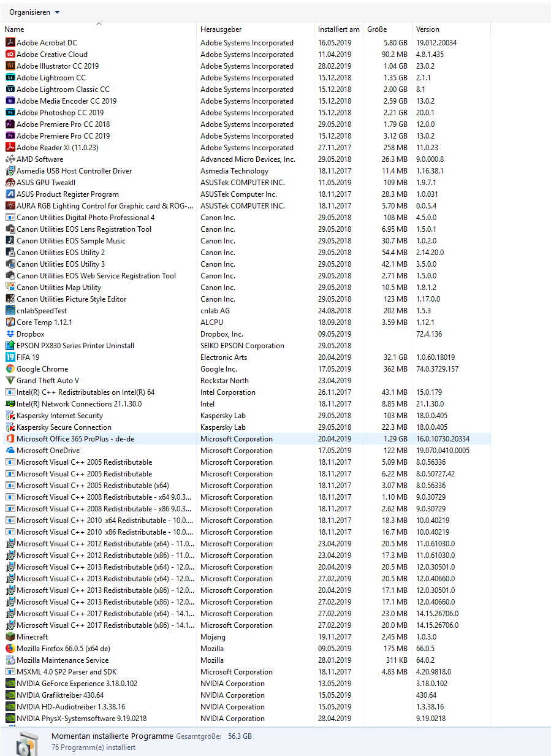Open the Organisieren dropdown menu

pyautogui.click(x=34, y=12)
